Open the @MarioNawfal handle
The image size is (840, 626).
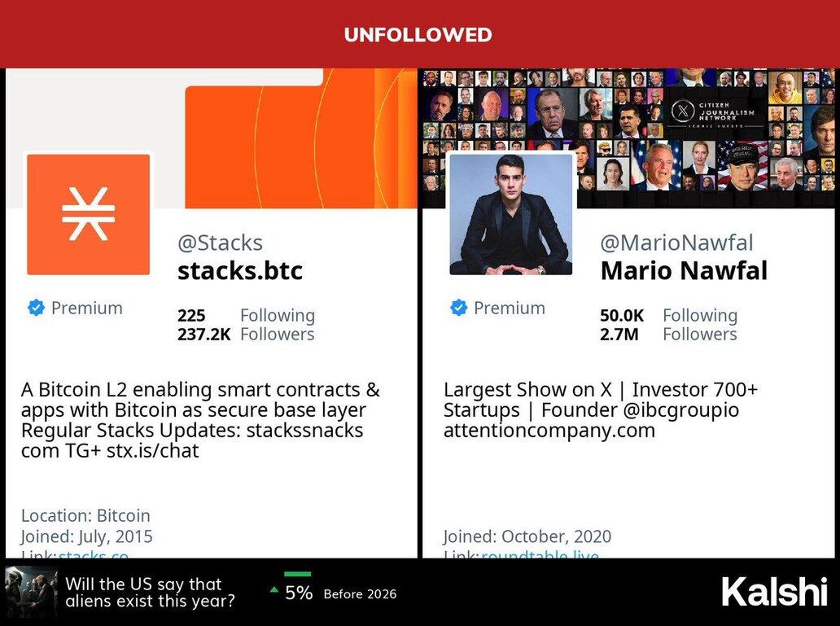(676, 243)
